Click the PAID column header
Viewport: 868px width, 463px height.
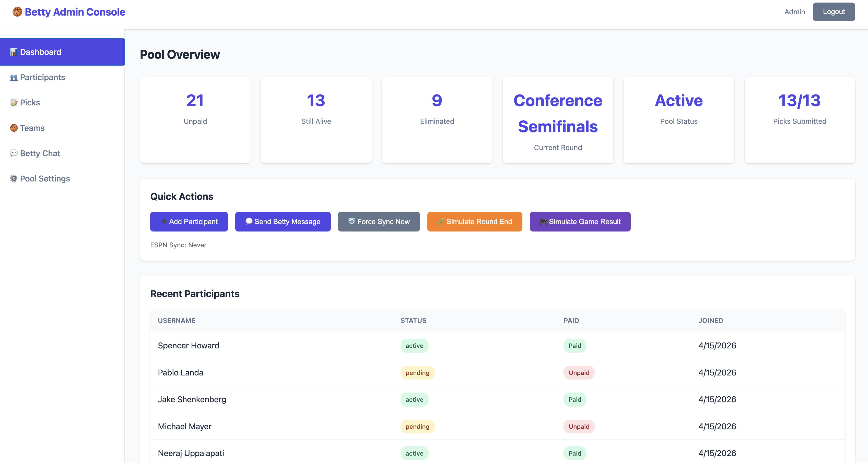point(571,321)
